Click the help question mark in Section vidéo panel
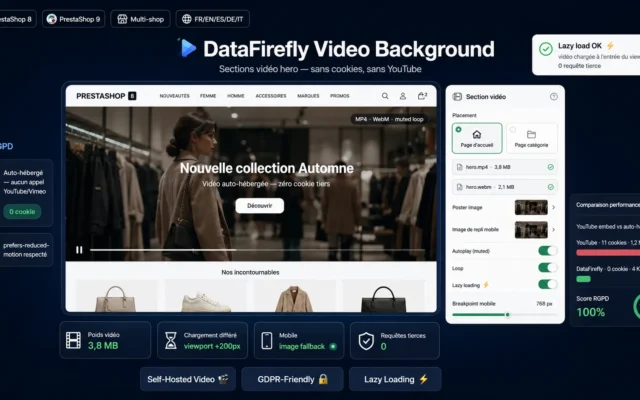 coord(553,97)
